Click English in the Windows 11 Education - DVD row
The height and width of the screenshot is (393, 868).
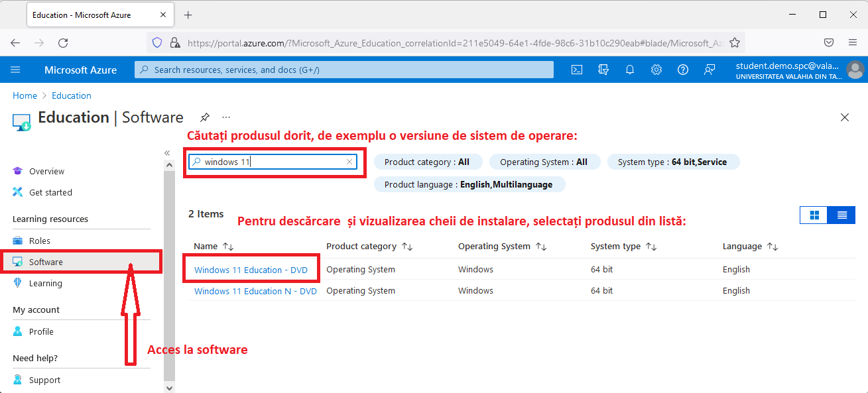coord(736,270)
